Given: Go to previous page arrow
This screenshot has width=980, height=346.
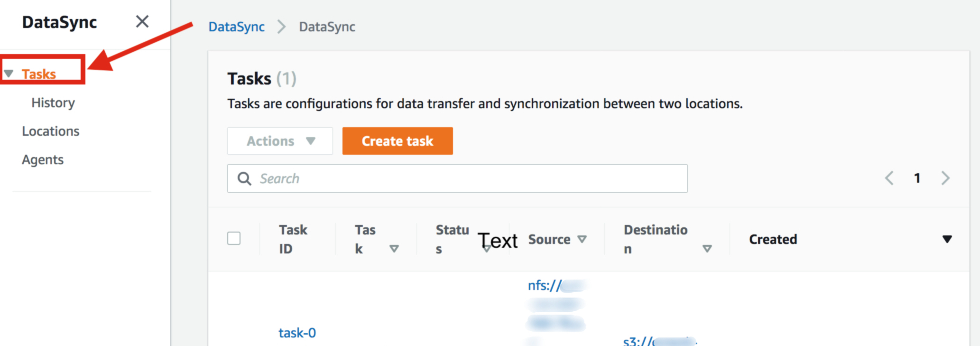Looking at the screenshot, I should [889, 178].
